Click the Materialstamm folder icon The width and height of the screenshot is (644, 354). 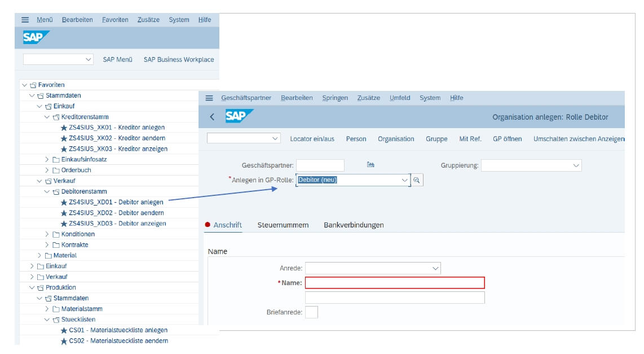point(56,309)
